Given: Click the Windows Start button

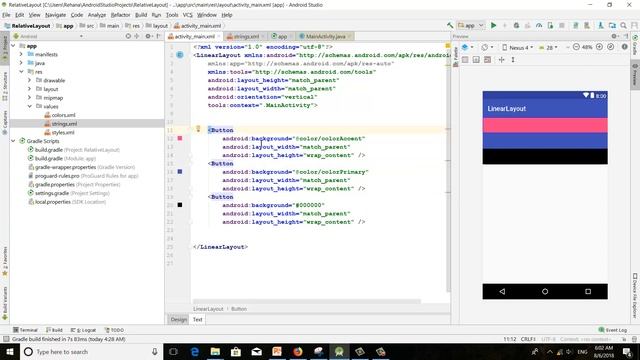Looking at the screenshot, I should point(9,351).
